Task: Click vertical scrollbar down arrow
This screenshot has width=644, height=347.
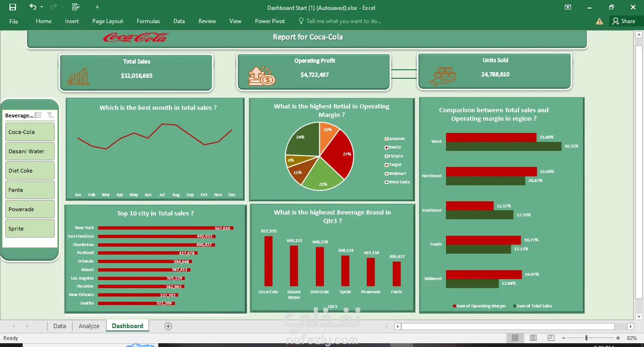Action: [x=639, y=316]
